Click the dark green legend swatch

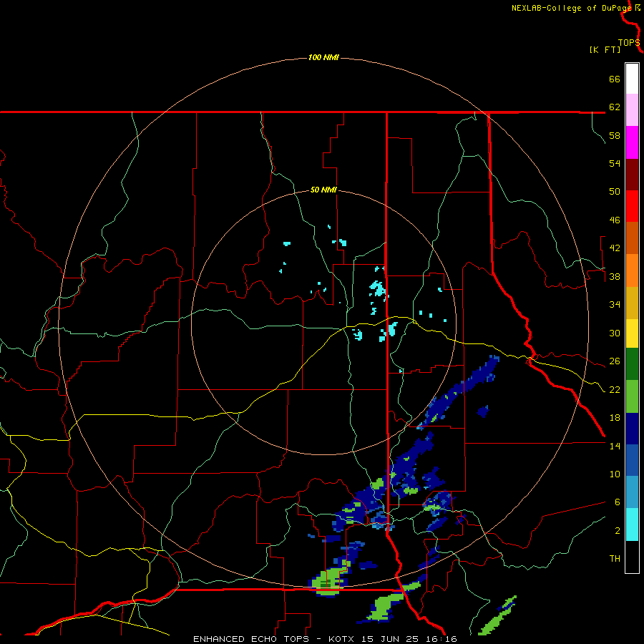(632, 364)
